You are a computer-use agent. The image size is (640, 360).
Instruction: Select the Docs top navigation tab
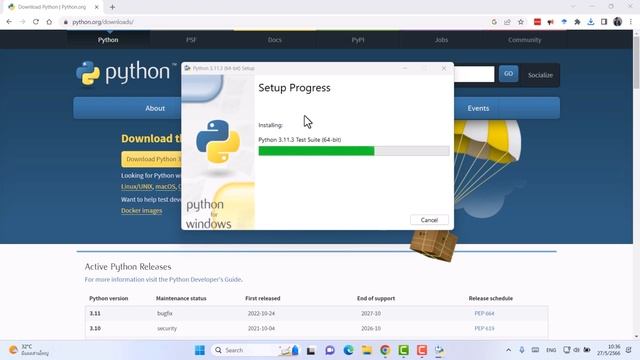tap(275, 40)
